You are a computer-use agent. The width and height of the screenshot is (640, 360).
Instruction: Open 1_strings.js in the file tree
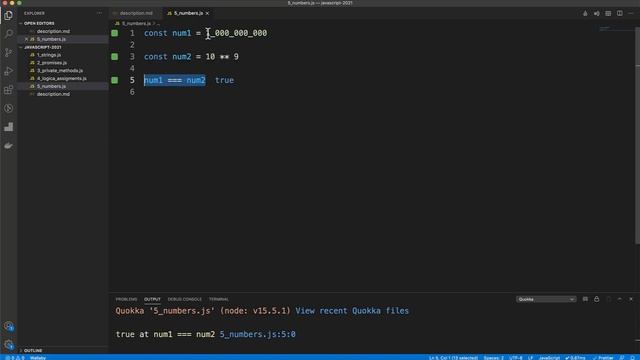coord(49,55)
